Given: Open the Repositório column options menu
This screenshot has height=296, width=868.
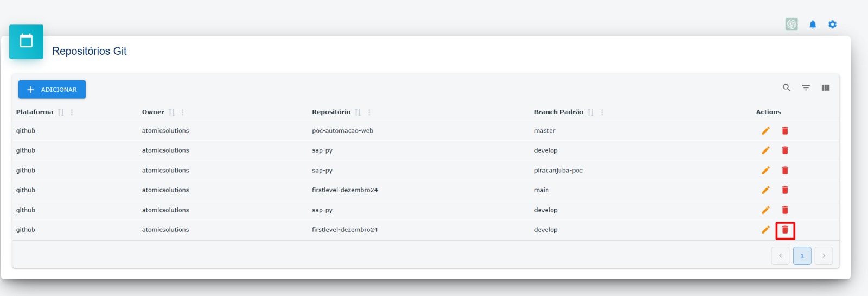Looking at the screenshot, I should click(x=369, y=112).
